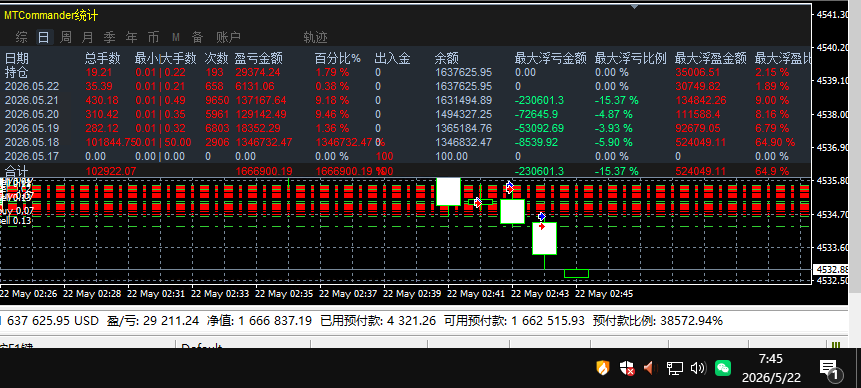
Task: Select the 2026.05.22 date row
Action: pyautogui.click(x=32, y=86)
